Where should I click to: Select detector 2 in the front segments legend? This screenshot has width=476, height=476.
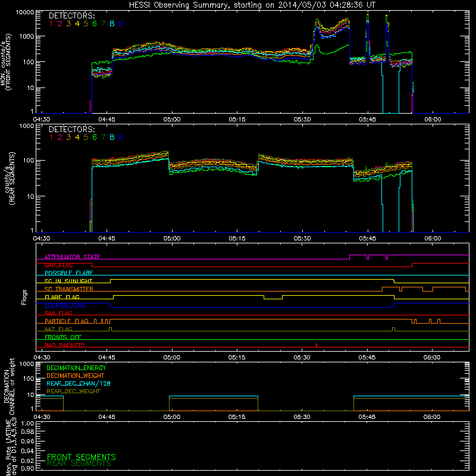[x=60, y=24]
